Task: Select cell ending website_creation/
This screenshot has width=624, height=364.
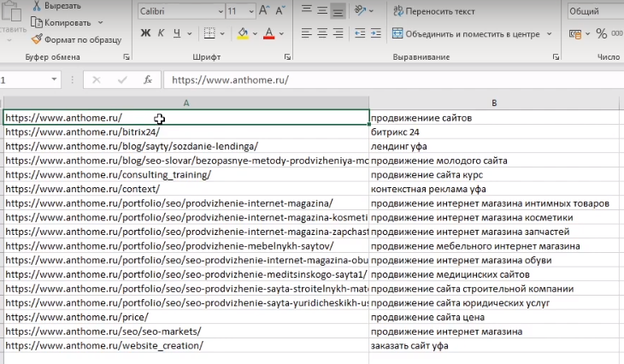Action: click(x=186, y=346)
